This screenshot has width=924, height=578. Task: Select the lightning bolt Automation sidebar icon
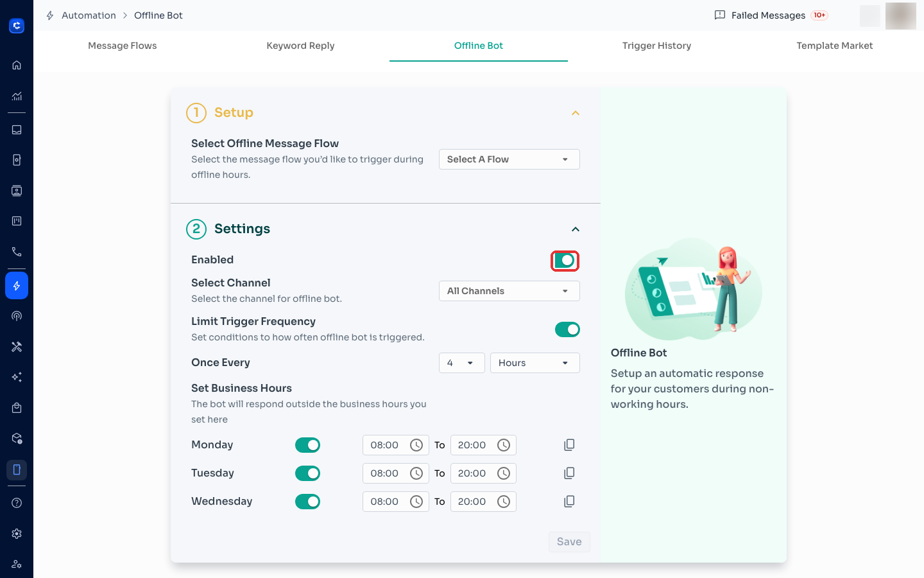pyautogui.click(x=17, y=286)
